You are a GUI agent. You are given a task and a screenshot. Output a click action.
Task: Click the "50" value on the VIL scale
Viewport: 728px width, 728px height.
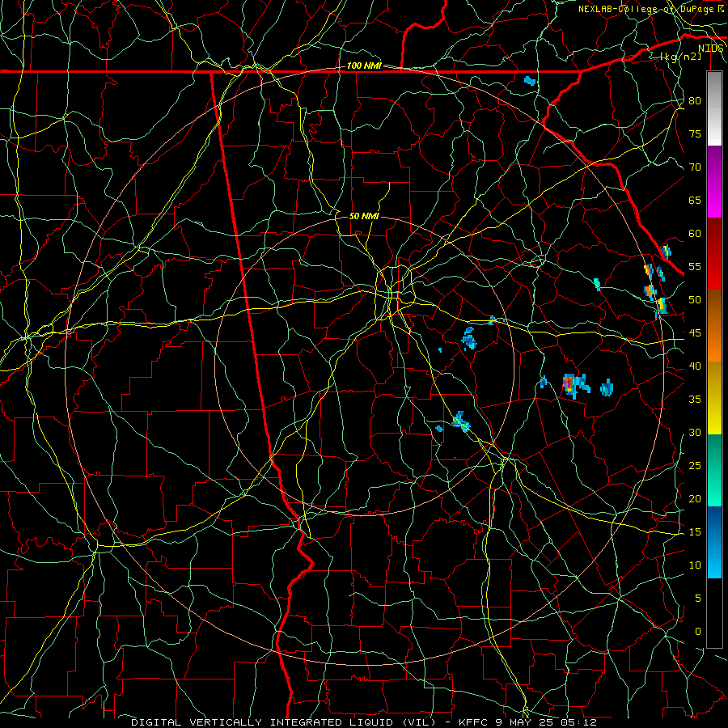(x=695, y=300)
